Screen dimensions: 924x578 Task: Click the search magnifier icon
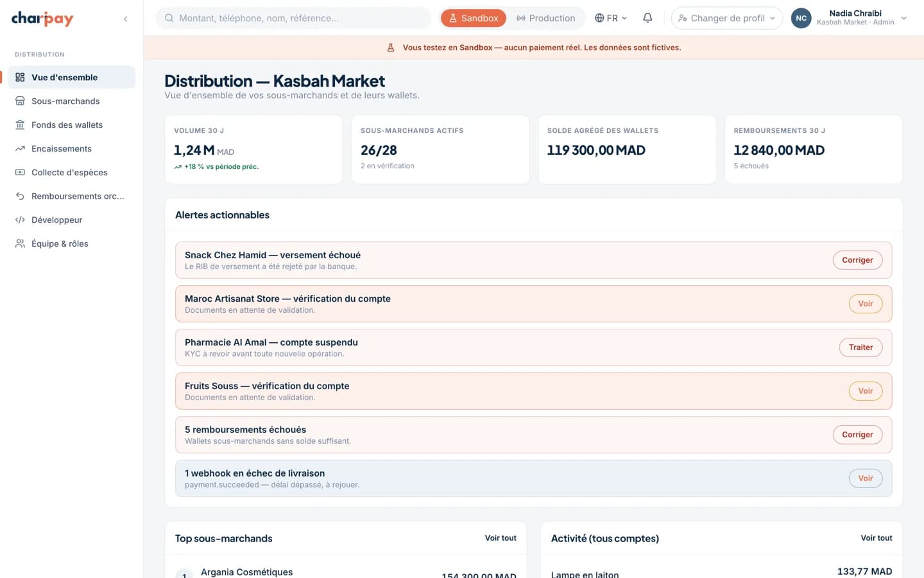(x=169, y=18)
